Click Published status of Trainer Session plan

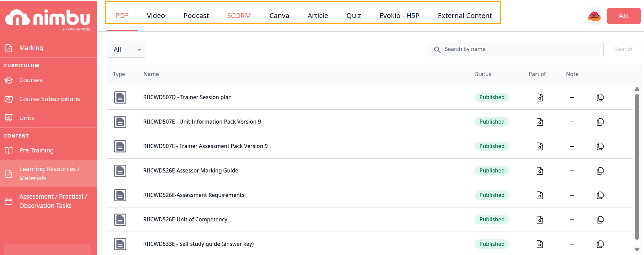(492, 97)
